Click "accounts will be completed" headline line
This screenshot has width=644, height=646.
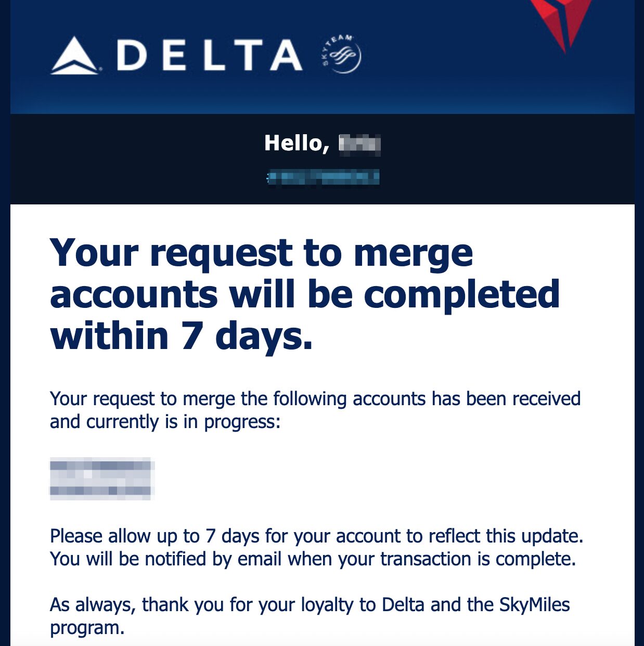point(305,294)
